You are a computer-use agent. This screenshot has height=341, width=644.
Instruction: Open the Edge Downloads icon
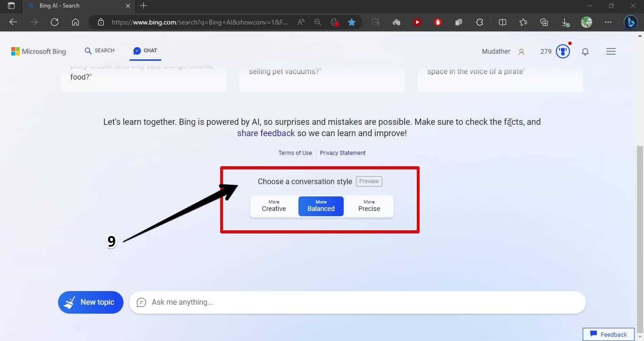point(565,22)
